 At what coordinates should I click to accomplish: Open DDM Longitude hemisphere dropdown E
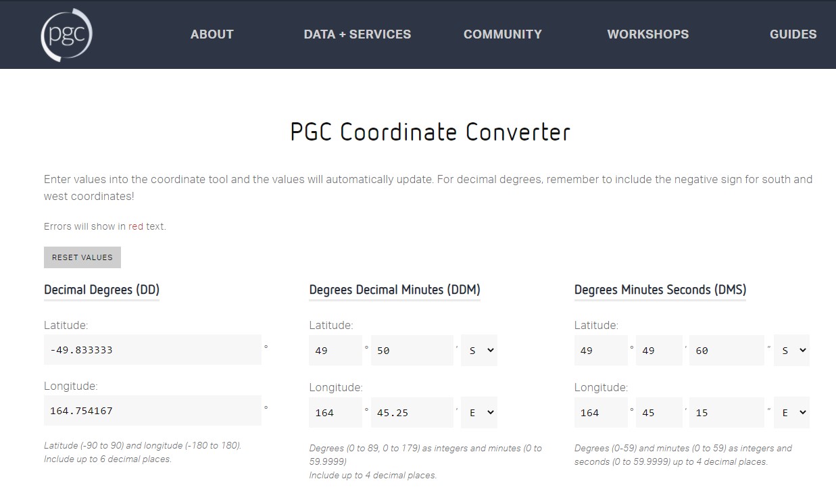[479, 412]
